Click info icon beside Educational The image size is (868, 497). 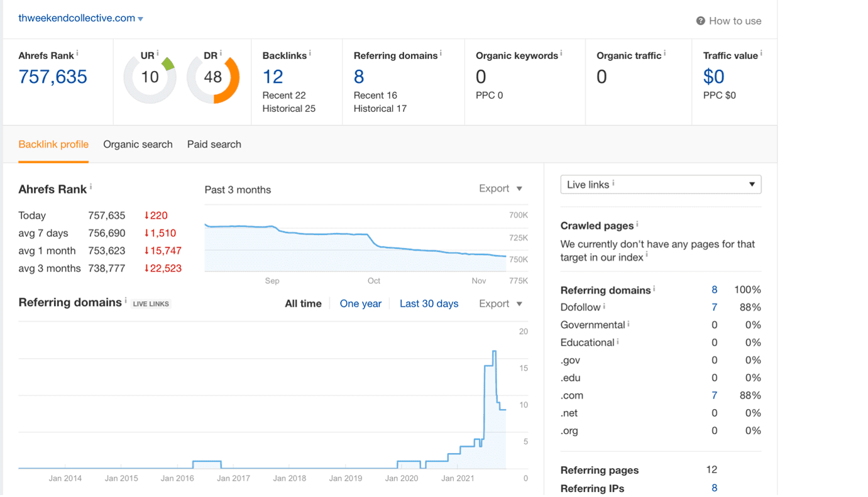[618, 341]
